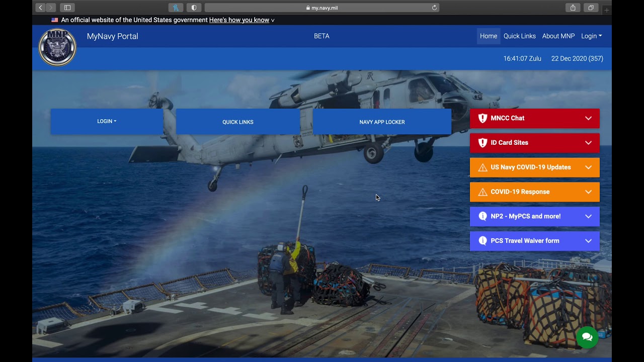The image size is (644, 362).
Task: Click info icon beside PCS Travel Waiver form
Action: click(482, 241)
